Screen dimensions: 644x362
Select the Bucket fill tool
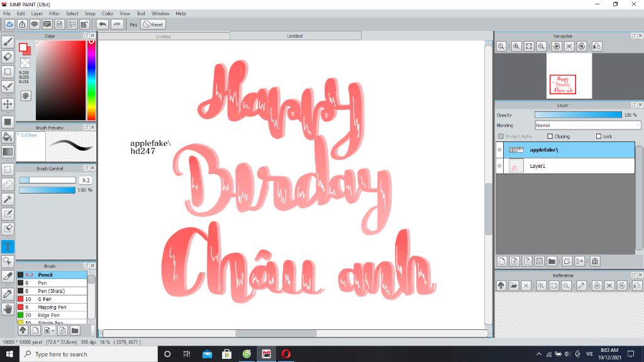(8, 136)
